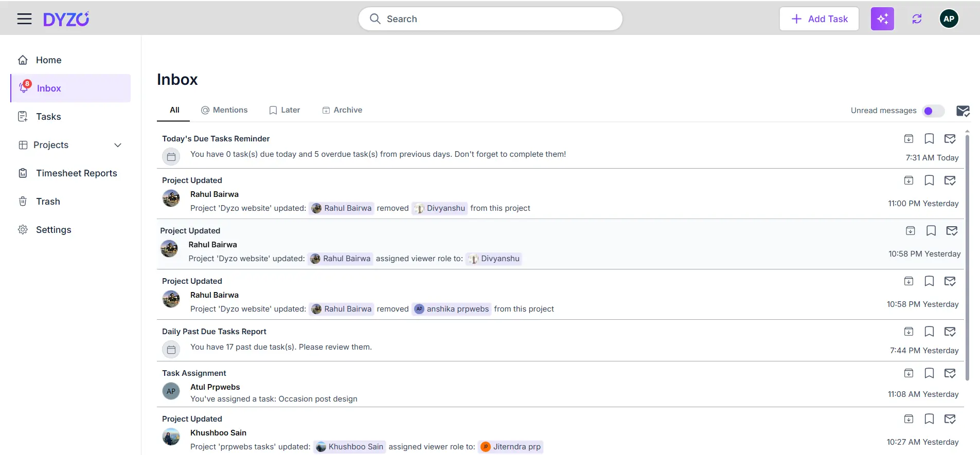Bookmark Daily Past Due Tasks Report for later
This screenshot has height=455, width=980.
[x=929, y=332]
